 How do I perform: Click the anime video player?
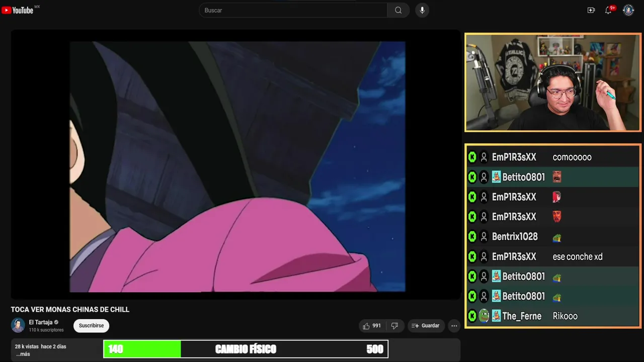pyautogui.click(x=235, y=165)
